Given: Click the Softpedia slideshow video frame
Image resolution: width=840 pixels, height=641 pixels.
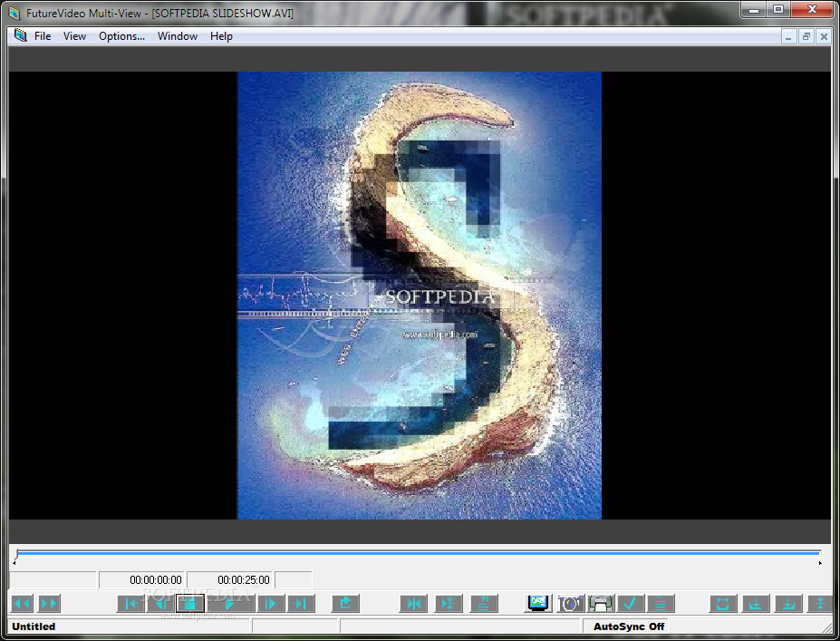Looking at the screenshot, I should point(419,296).
